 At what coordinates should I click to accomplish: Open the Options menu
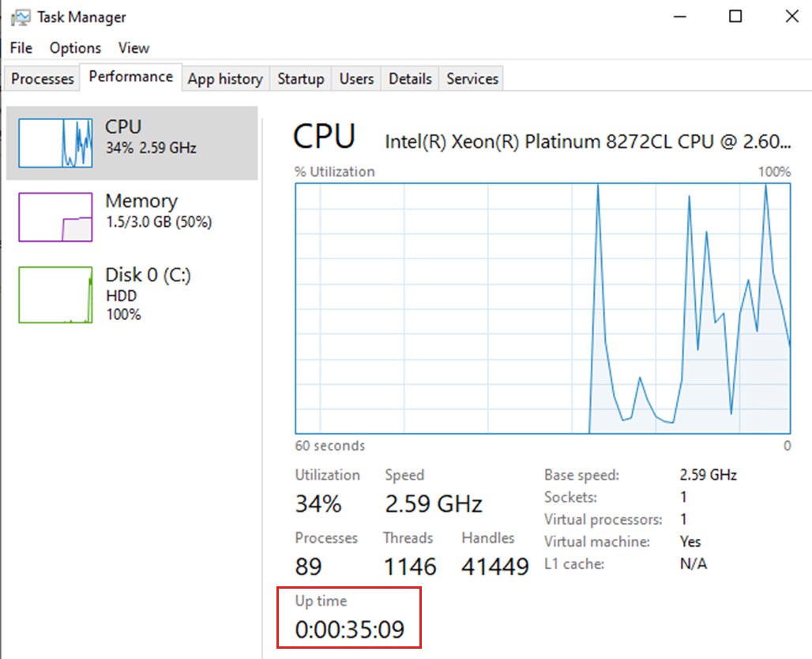(74, 47)
